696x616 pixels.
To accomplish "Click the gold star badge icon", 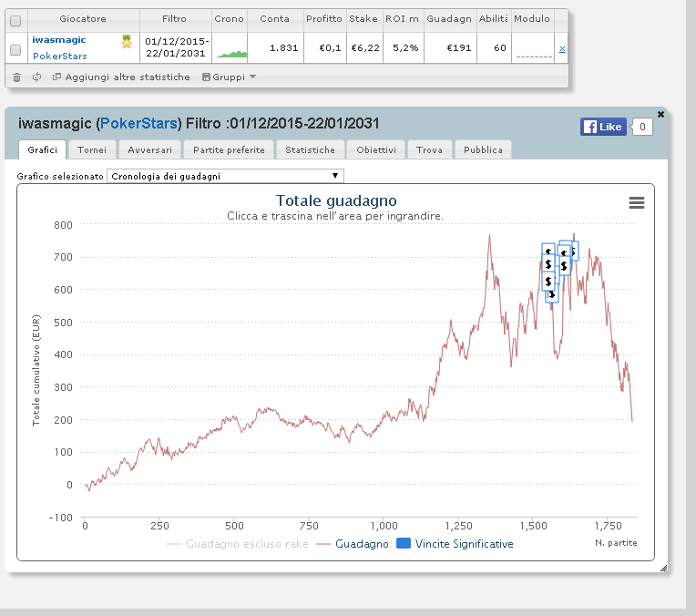I will pos(127,42).
